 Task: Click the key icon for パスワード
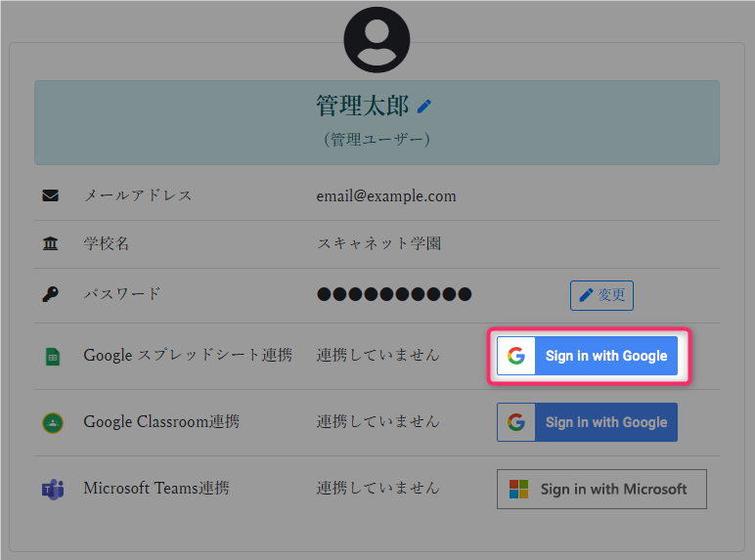pyautogui.click(x=51, y=294)
